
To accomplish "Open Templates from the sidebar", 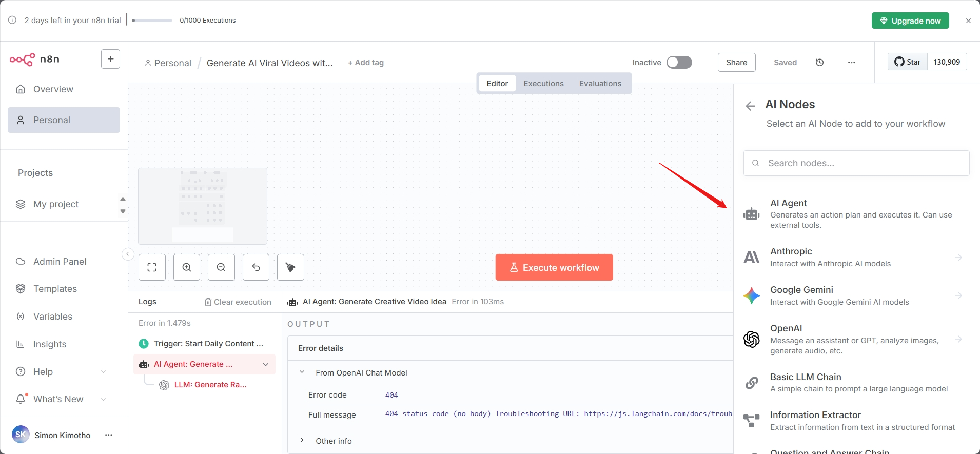I will [x=55, y=289].
